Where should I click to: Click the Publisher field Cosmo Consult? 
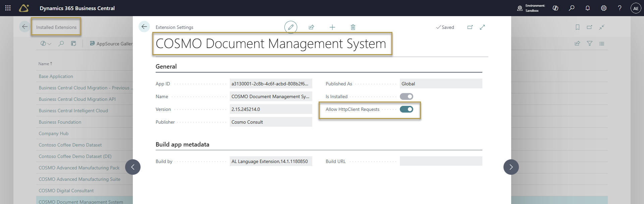(x=271, y=122)
